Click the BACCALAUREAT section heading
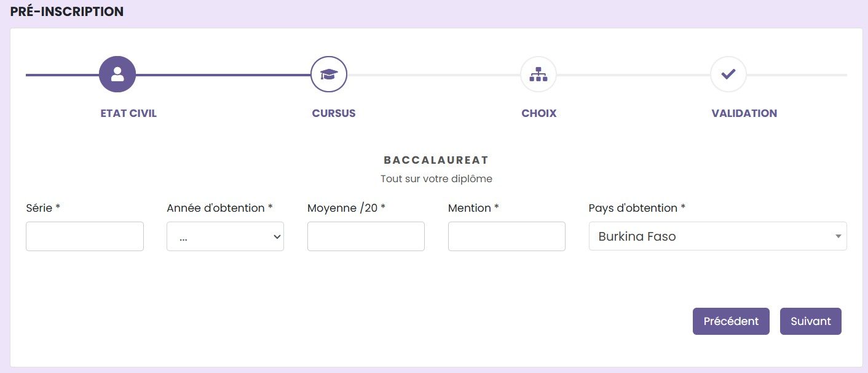The width and height of the screenshot is (868, 373). (x=436, y=160)
